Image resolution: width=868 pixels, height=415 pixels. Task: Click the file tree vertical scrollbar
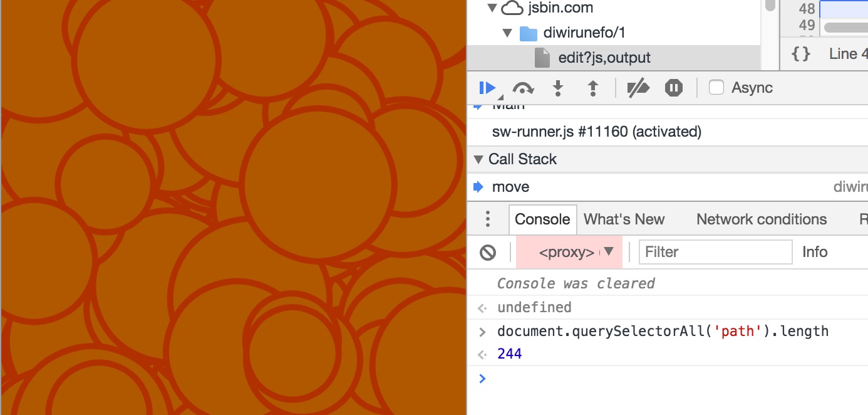point(770,5)
